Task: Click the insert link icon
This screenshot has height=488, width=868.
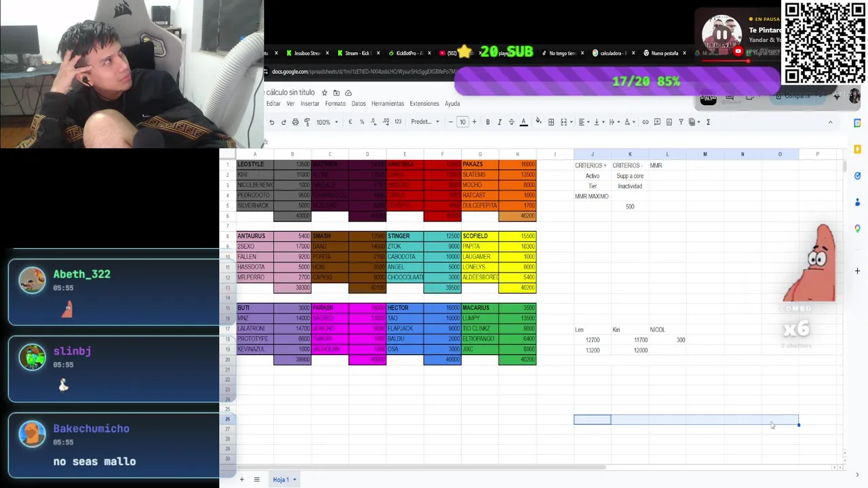Action: pyautogui.click(x=646, y=122)
